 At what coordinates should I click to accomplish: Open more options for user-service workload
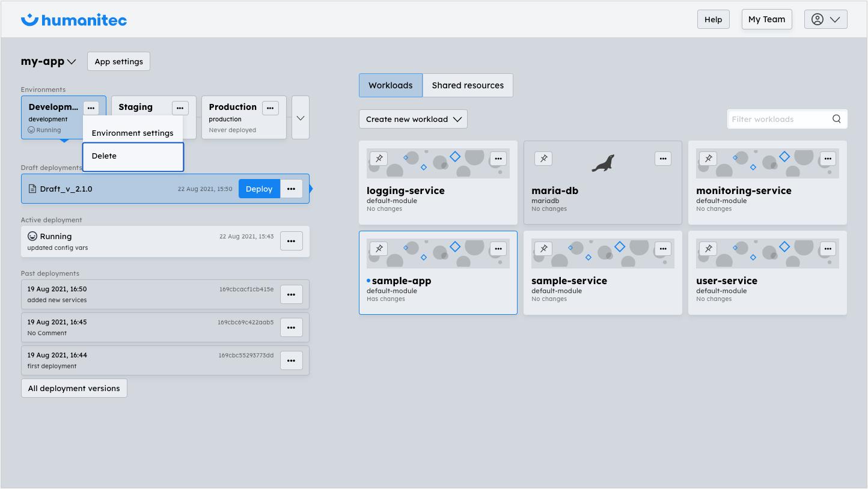pos(828,249)
